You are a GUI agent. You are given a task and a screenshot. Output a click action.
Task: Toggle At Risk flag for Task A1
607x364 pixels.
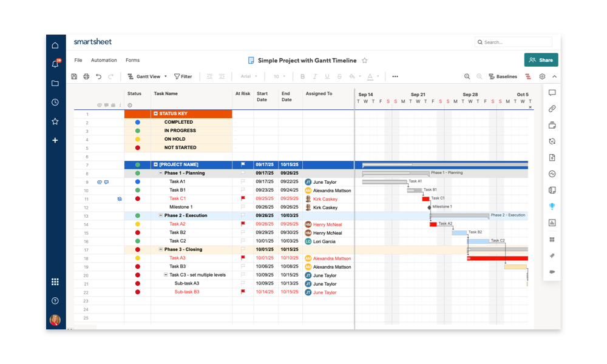click(243, 181)
